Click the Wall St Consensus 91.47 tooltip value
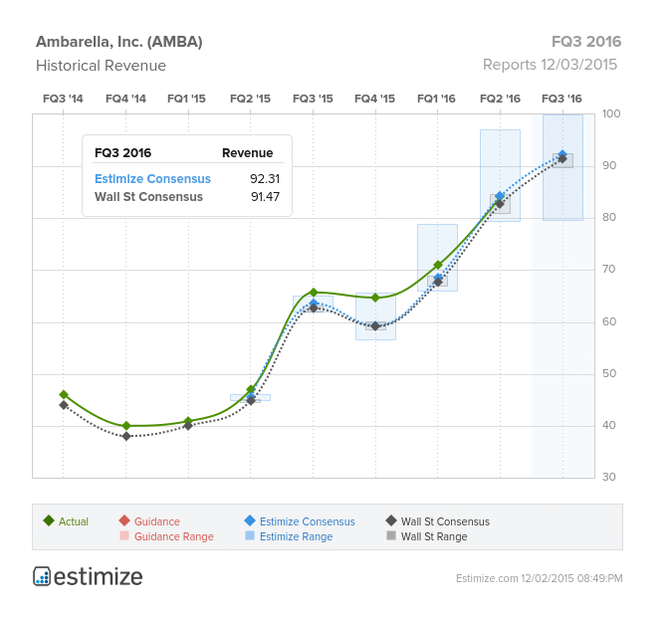Image resolution: width=672 pixels, height=617 pixels. click(x=265, y=197)
